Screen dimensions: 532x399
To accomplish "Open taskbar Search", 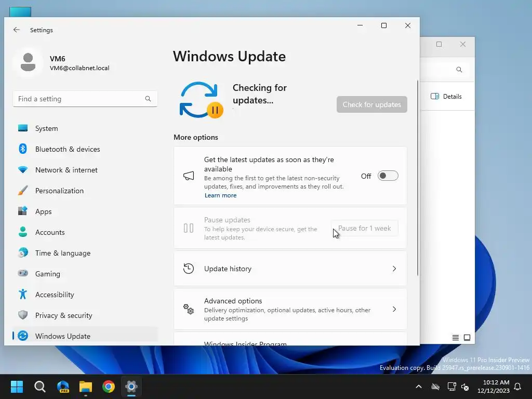I will (39, 387).
